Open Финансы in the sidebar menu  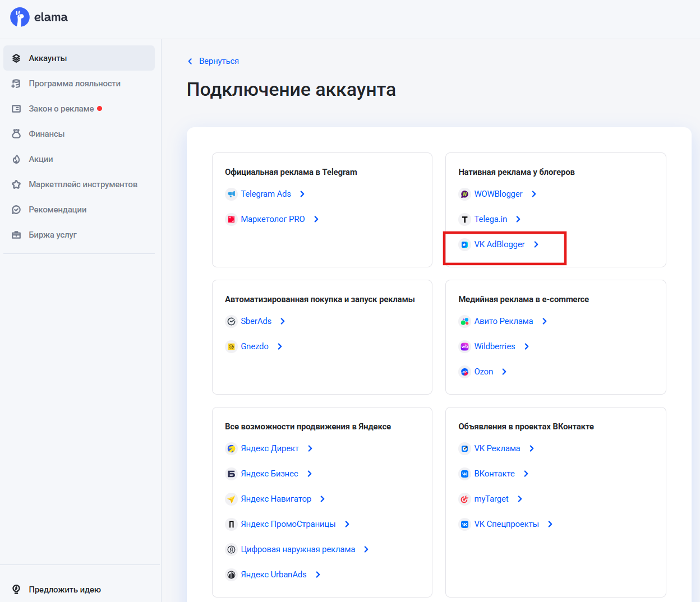pos(47,134)
